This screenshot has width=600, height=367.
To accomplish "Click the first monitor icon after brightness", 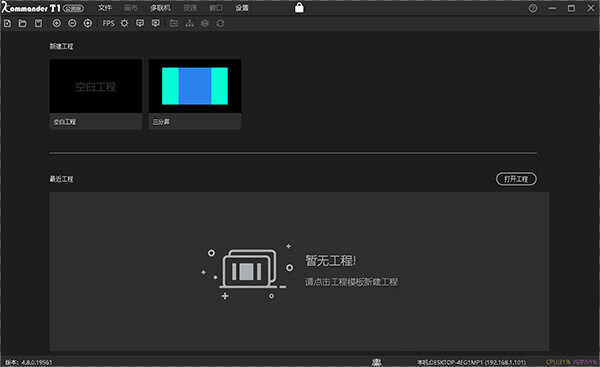I will [140, 23].
